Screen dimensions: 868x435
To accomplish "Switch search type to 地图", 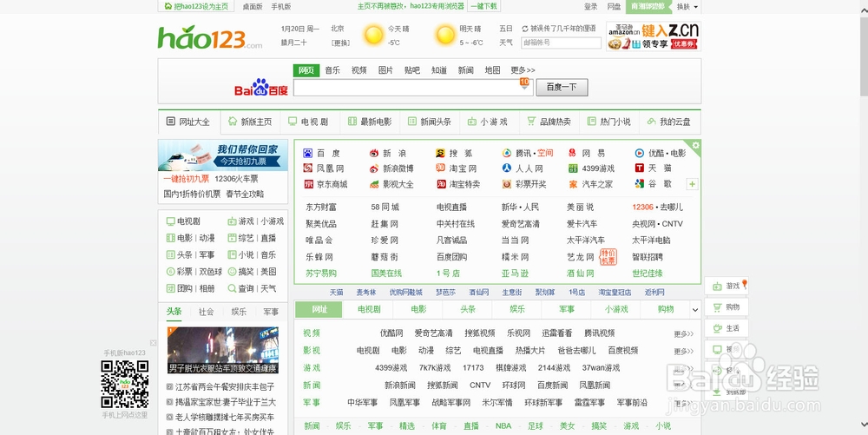I will [x=492, y=70].
